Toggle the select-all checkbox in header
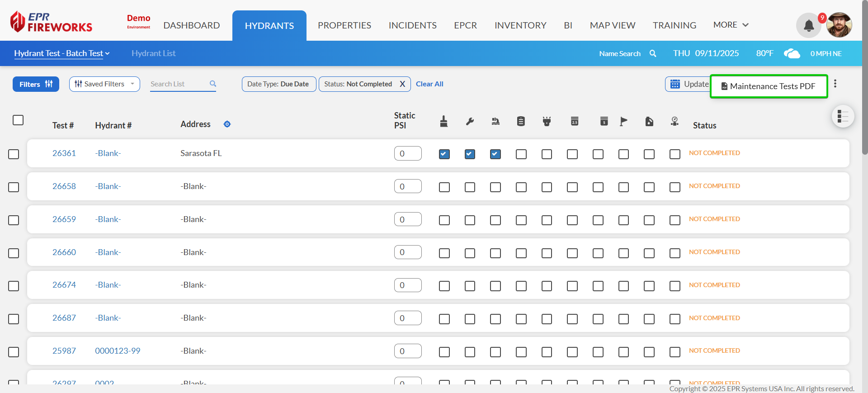The width and height of the screenshot is (868, 393). [x=18, y=120]
